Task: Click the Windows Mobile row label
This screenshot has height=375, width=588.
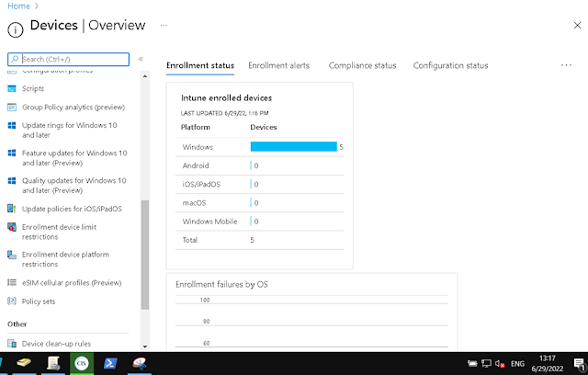Action: tap(209, 222)
